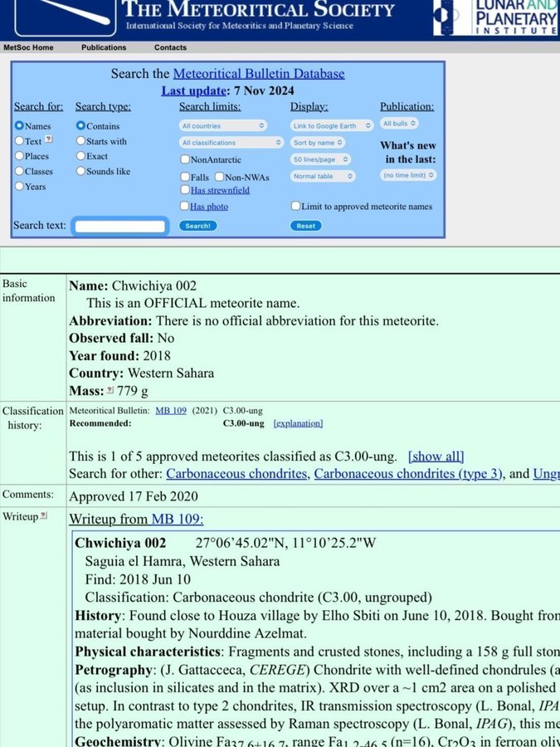The width and height of the screenshot is (560, 747).
Task: Open the help icon beside the Text option
Action: click(48, 140)
